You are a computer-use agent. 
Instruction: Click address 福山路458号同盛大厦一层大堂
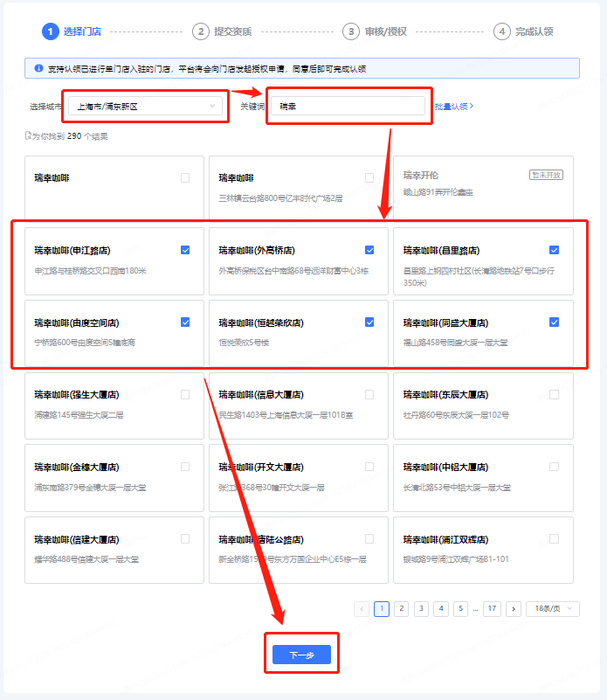[455, 343]
